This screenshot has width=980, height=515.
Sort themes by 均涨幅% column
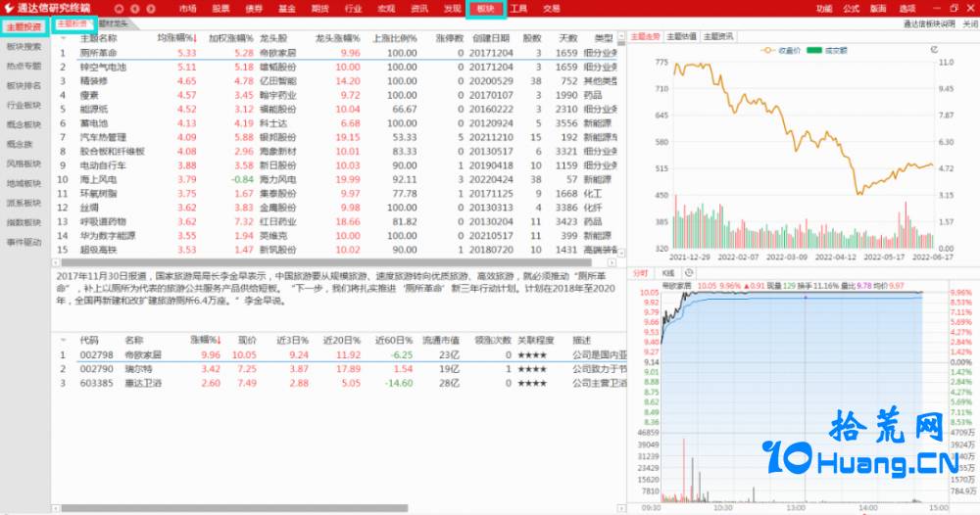176,38
